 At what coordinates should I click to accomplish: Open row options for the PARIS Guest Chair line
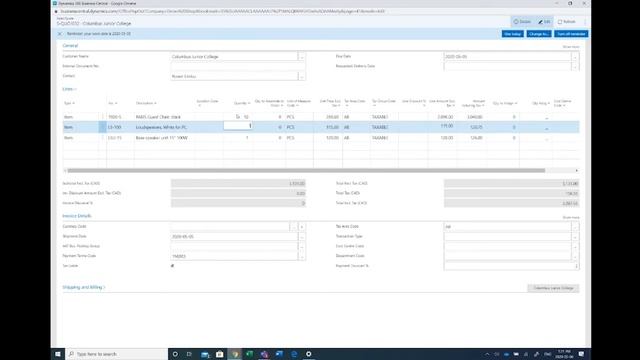(x=102, y=117)
